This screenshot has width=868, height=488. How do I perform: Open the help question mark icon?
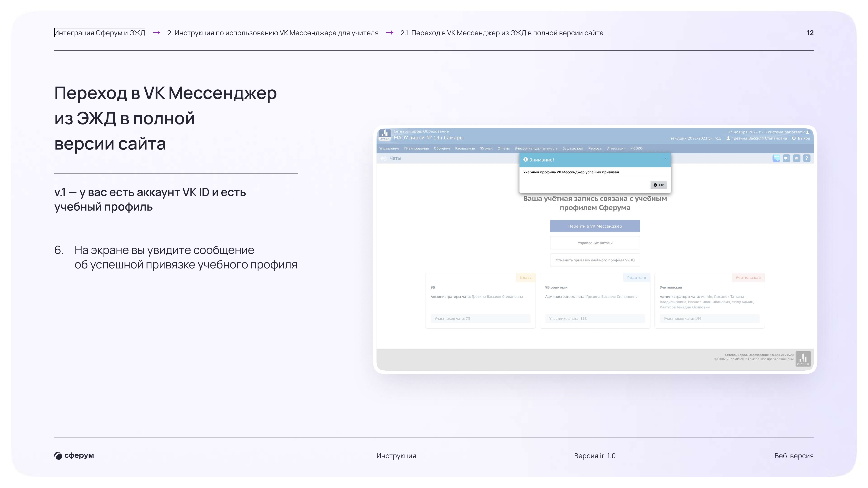click(x=807, y=158)
